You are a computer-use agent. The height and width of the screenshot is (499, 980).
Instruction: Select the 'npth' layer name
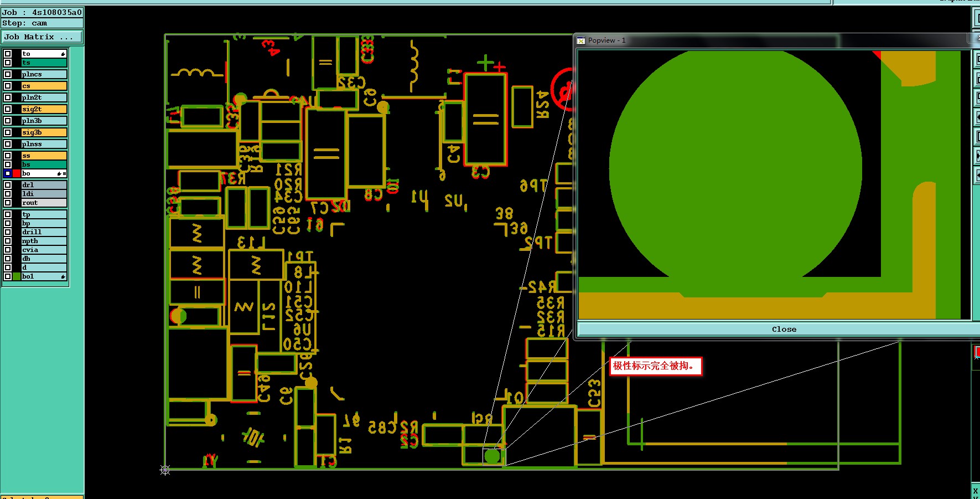(x=44, y=241)
